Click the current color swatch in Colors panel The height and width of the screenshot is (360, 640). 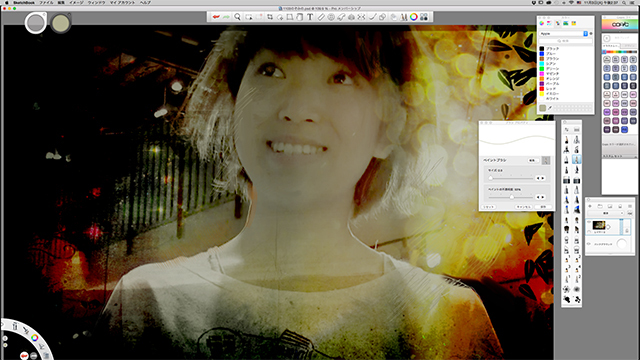point(542,108)
